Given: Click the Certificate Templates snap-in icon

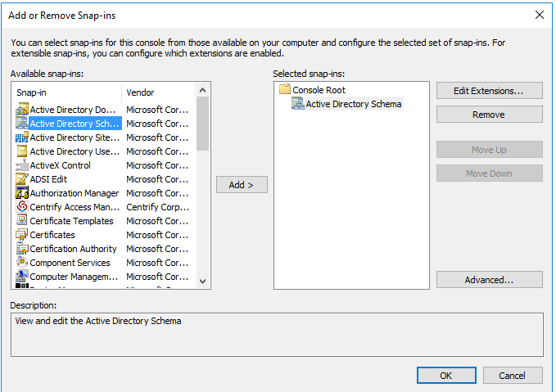Looking at the screenshot, I should tap(22, 221).
